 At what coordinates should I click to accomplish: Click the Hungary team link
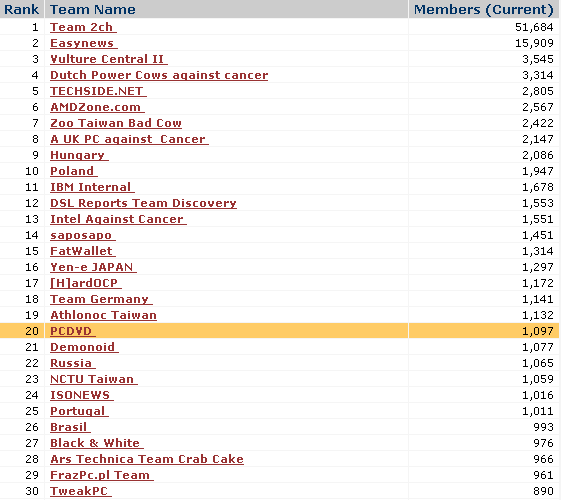tap(79, 155)
